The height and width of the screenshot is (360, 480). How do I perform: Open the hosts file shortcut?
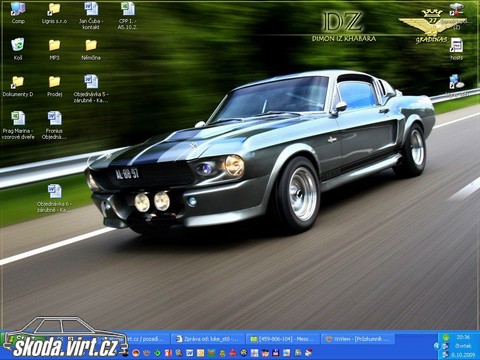(x=456, y=49)
